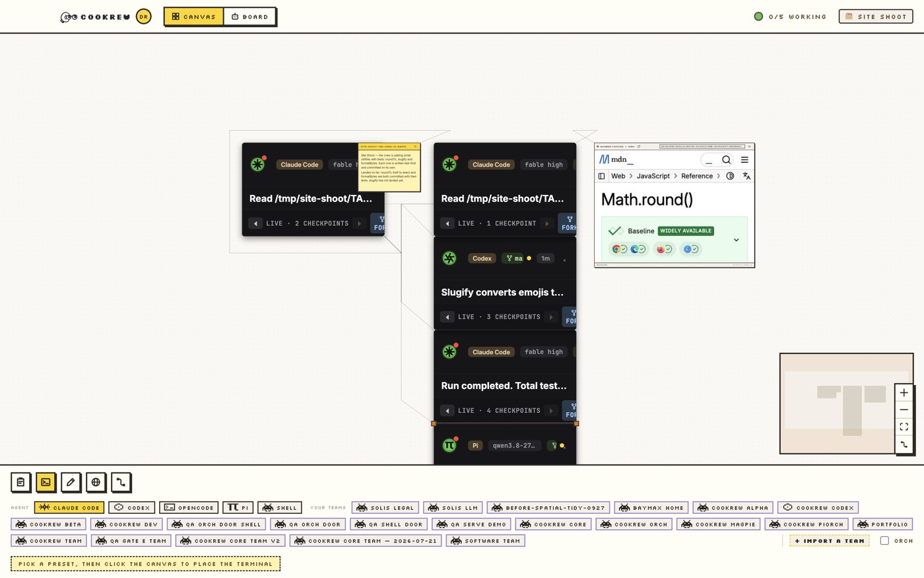Screen dimensions: 924x578
Task: Open the DR user avatar
Action: 143,17
